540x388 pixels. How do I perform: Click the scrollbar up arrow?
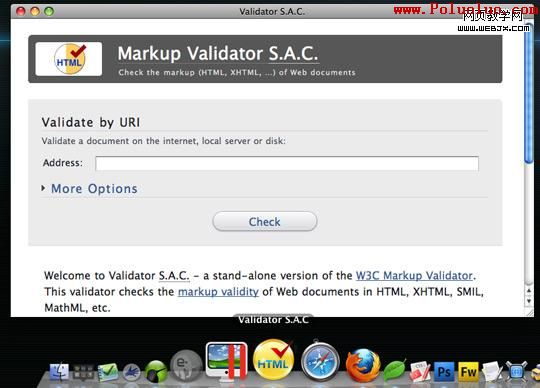point(529,291)
